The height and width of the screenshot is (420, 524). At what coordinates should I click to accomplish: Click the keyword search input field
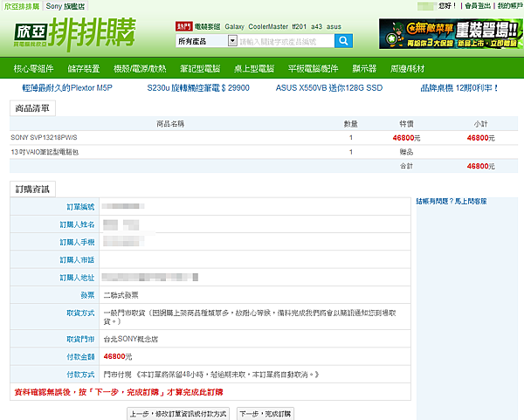tap(286, 41)
